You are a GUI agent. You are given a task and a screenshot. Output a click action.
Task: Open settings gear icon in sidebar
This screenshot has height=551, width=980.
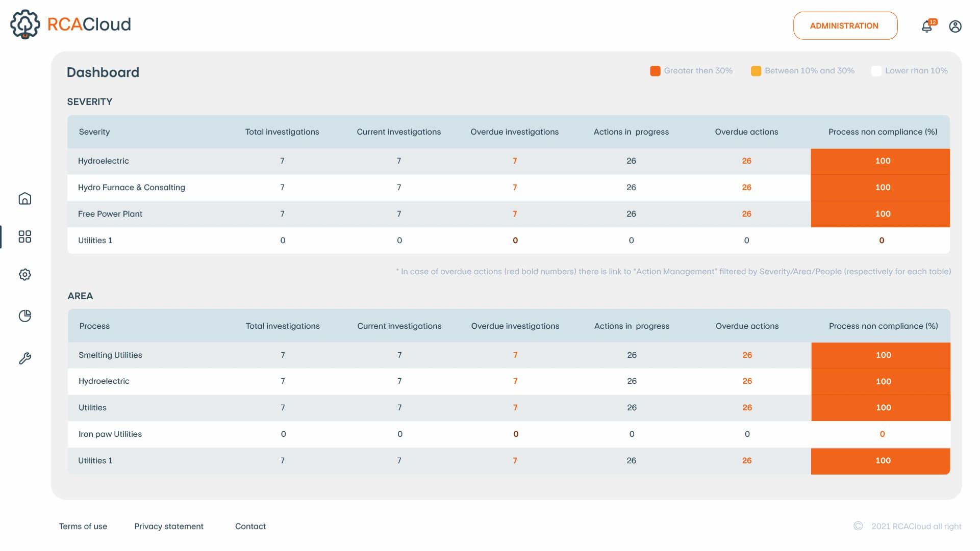pos(24,275)
